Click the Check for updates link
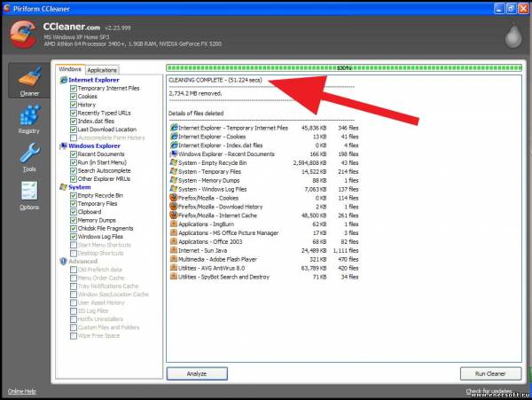Viewport: 532px width, 400px height. pos(489,391)
